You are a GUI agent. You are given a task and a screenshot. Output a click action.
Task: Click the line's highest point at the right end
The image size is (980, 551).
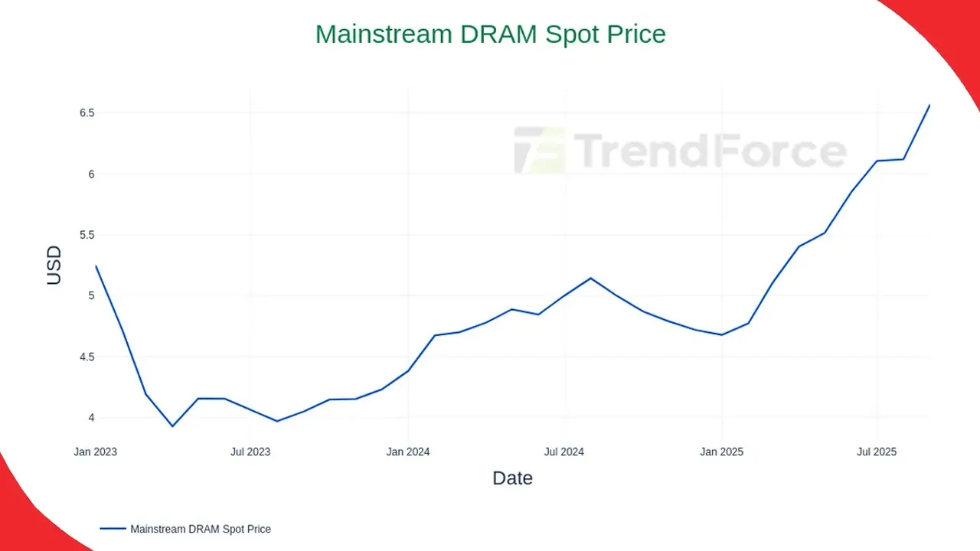[x=929, y=106]
